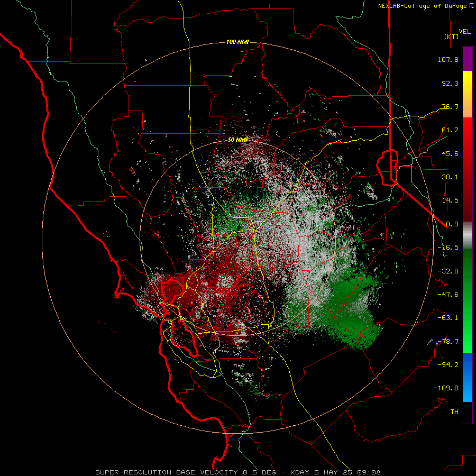Click the gray segment of the velocity color bar
The image size is (476, 476).
[x=467, y=235]
